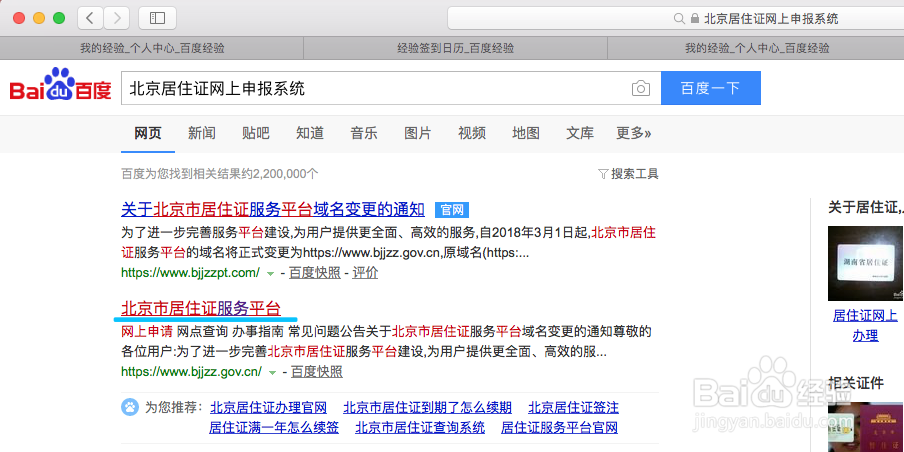This screenshot has width=904, height=452.
Task: Switch to first tab 我的经验_个人中心
Action: coord(152,48)
